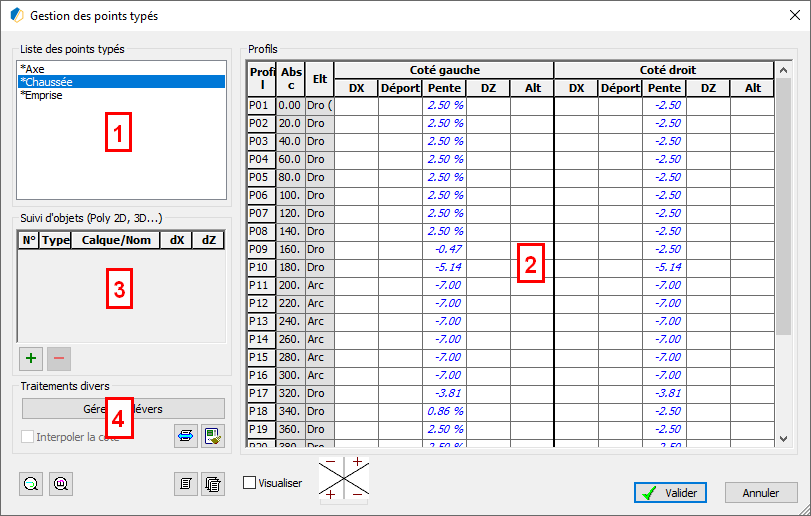
Task: Click the magenta zoom magnifier icon
Action: 60,483
